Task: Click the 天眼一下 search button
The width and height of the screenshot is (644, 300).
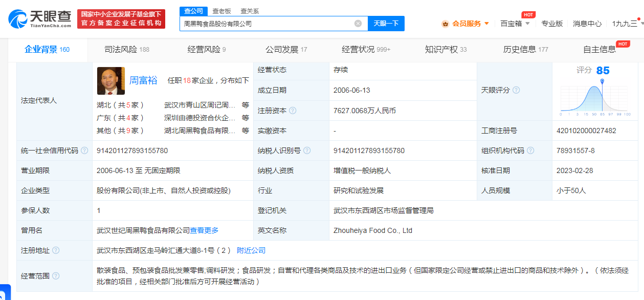Action: tap(386, 24)
